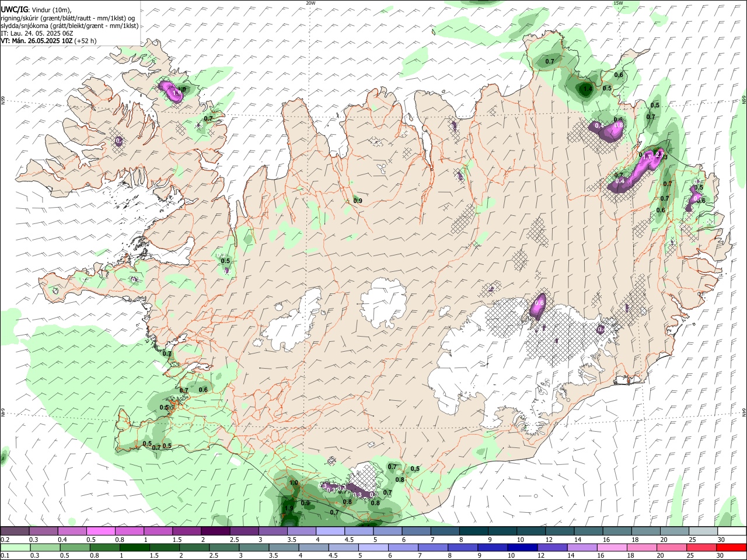
Task: Click the upper scale swatch between 0.2 and 0.3
Action: click(15, 531)
